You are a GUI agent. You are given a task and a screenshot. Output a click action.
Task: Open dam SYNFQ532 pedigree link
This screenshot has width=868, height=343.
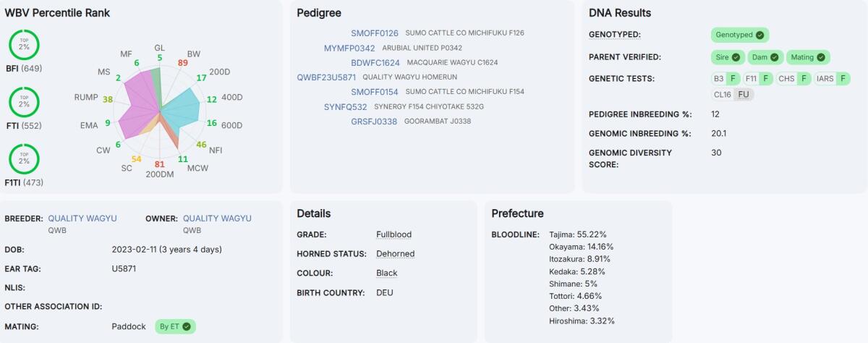click(x=346, y=106)
